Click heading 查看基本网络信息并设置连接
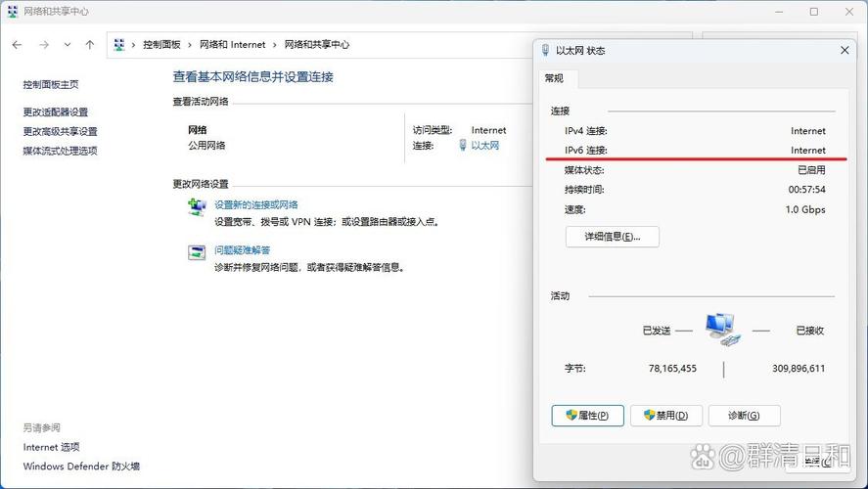The height and width of the screenshot is (489, 868). (x=253, y=77)
